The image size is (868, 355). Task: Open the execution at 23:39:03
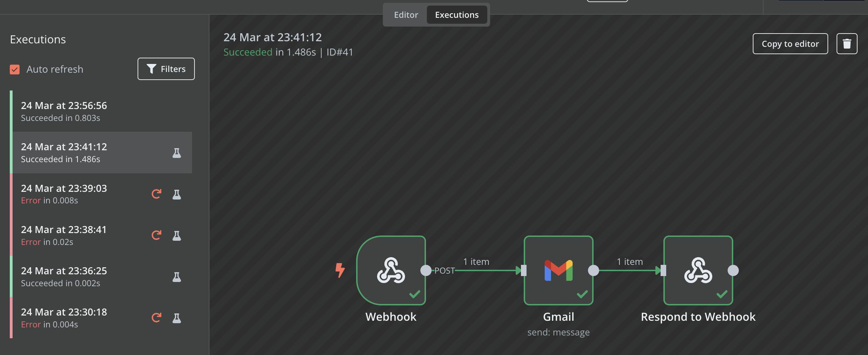click(101, 194)
